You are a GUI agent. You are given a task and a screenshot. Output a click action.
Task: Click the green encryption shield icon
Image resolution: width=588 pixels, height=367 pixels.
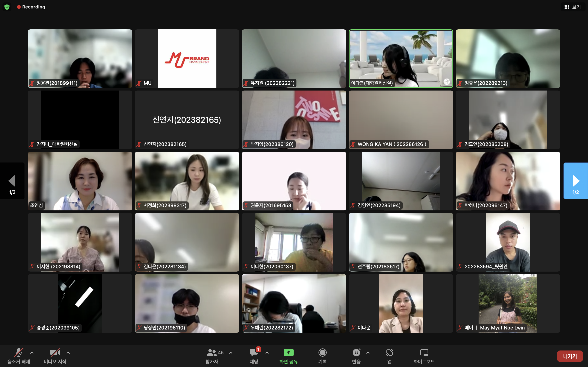point(7,7)
